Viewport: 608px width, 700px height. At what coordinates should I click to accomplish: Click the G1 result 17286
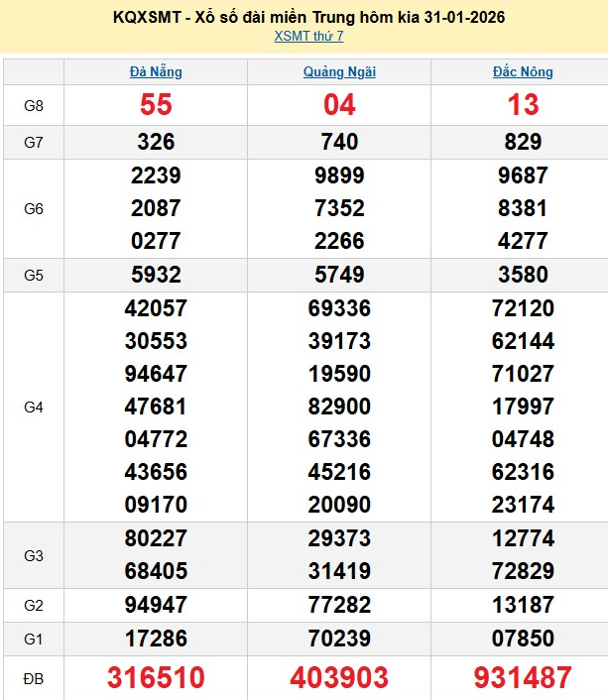[x=156, y=640]
